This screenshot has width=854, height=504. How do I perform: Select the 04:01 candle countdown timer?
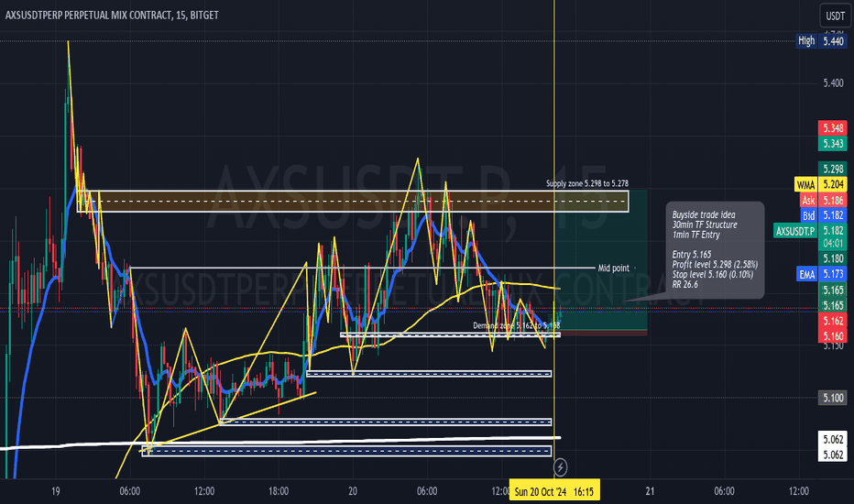pyautogui.click(x=833, y=243)
